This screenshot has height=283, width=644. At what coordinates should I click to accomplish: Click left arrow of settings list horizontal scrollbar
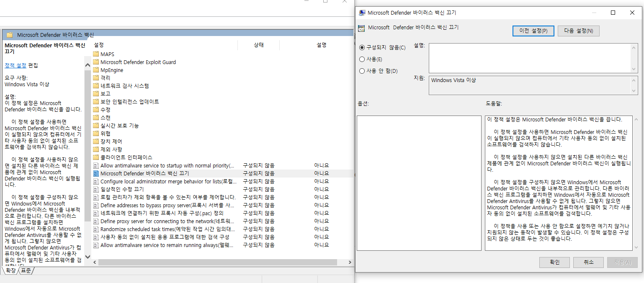coord(95,262)
